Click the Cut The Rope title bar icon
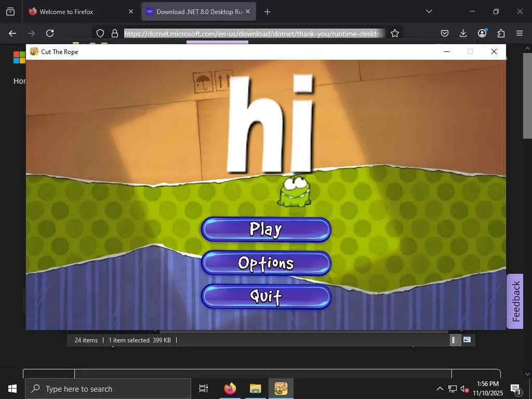 tap(34, 51)
